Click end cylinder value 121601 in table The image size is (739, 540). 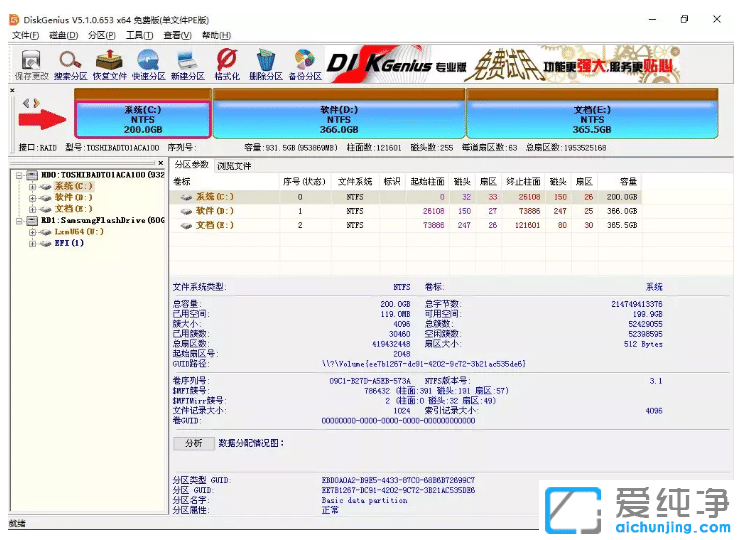coord(527,225)
